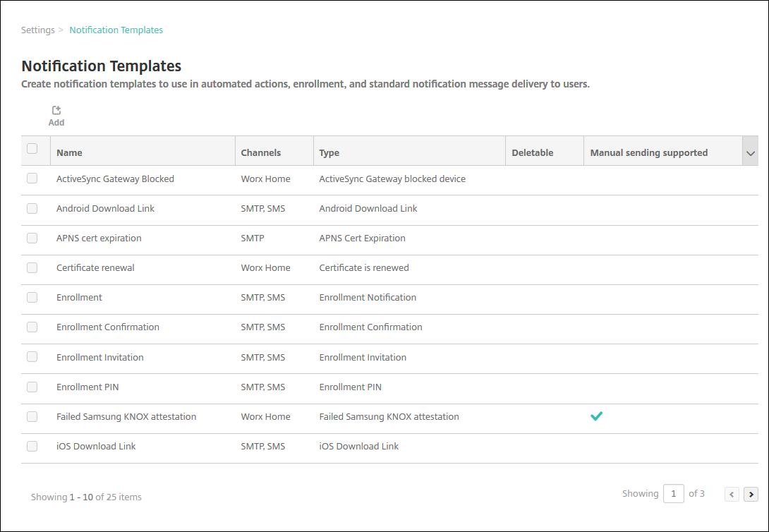Select the Certificate renewal template name
769x532 pixels.
(95, 267)
